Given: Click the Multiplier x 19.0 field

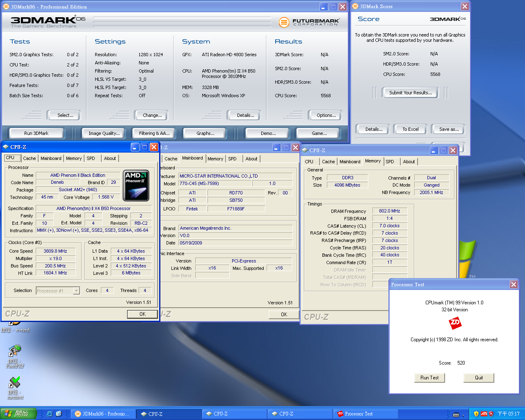Looking at the screenshot, I should click(x=55, y=258).
